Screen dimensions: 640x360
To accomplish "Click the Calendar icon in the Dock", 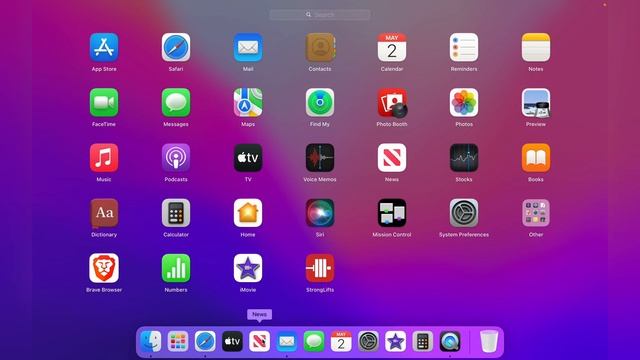I will 341,341.
